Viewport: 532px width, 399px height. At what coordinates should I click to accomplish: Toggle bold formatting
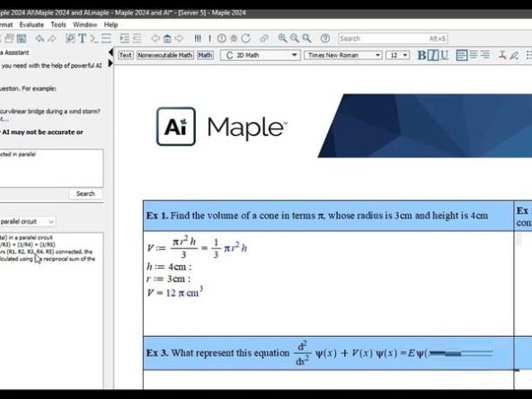421,55
